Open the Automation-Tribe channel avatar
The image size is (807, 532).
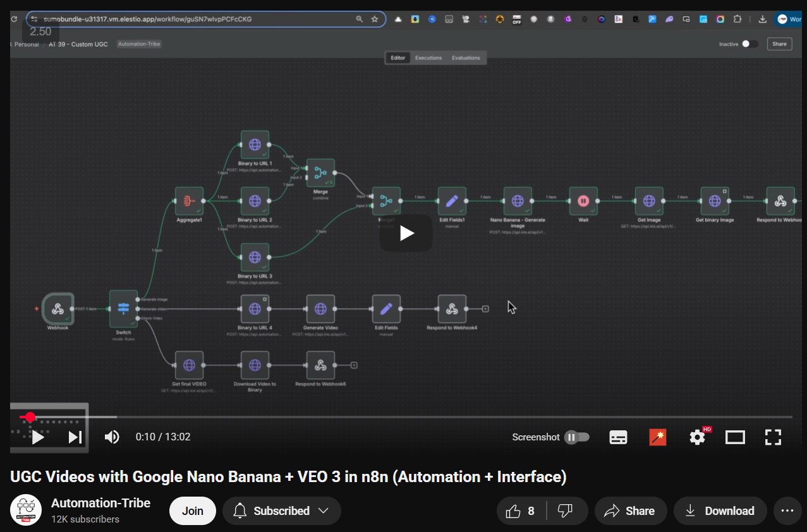click(25, 511)
